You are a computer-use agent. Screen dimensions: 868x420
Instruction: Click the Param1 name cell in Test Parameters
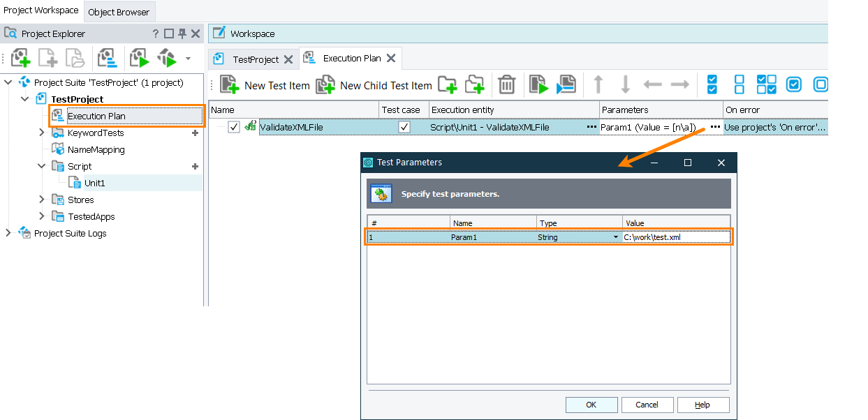click(x=493, y=237)
